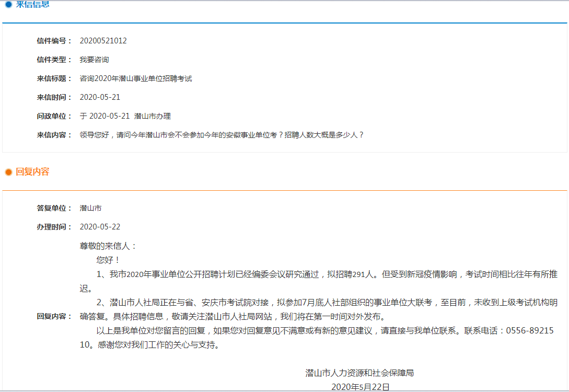Click the letter content question starting 领导您好
569x392 pixels.
(222, 135)
